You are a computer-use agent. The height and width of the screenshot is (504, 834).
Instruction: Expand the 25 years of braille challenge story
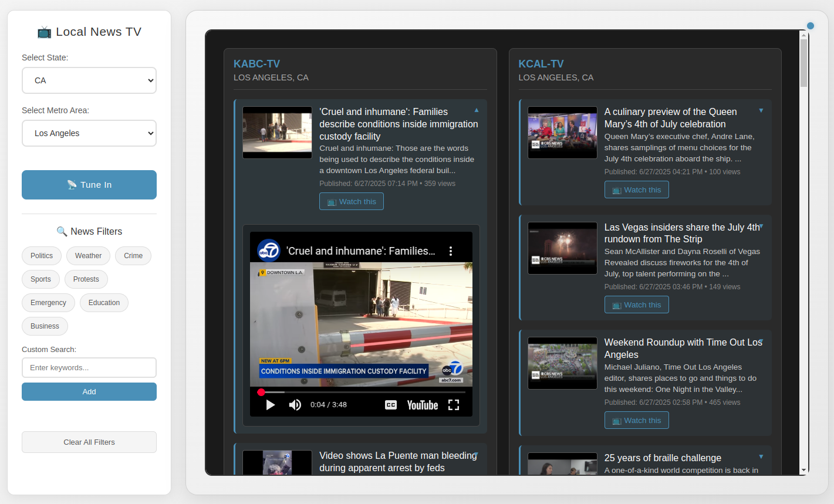click(761, 456)
